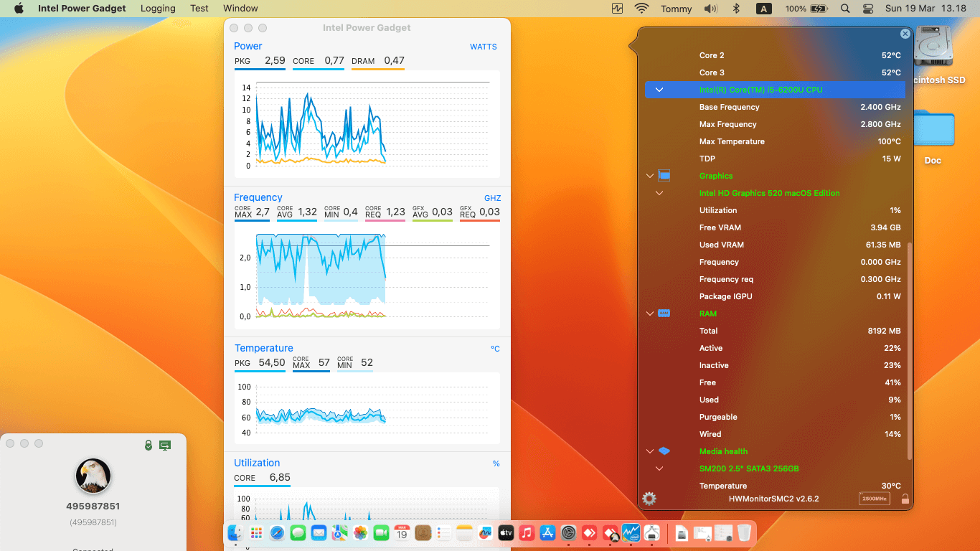Screen dimensions: 980x551
Task: Open Messages from the Dock
Action: [x=298, y=533]
